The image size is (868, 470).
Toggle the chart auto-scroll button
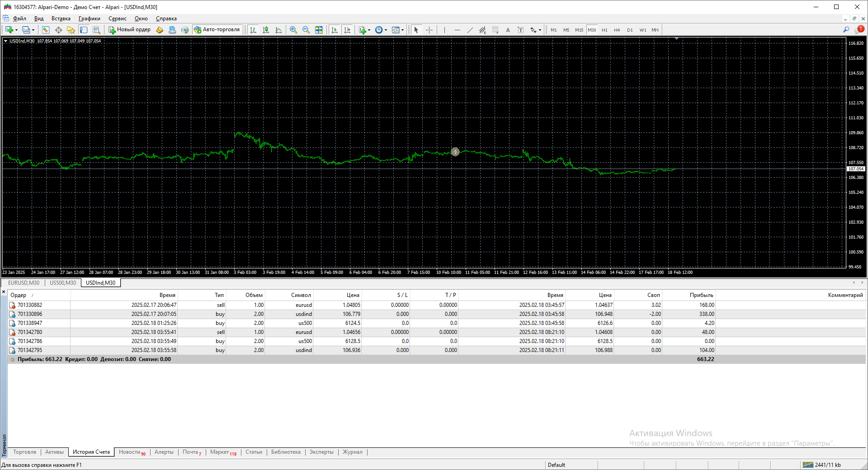[x=335, y=30]
